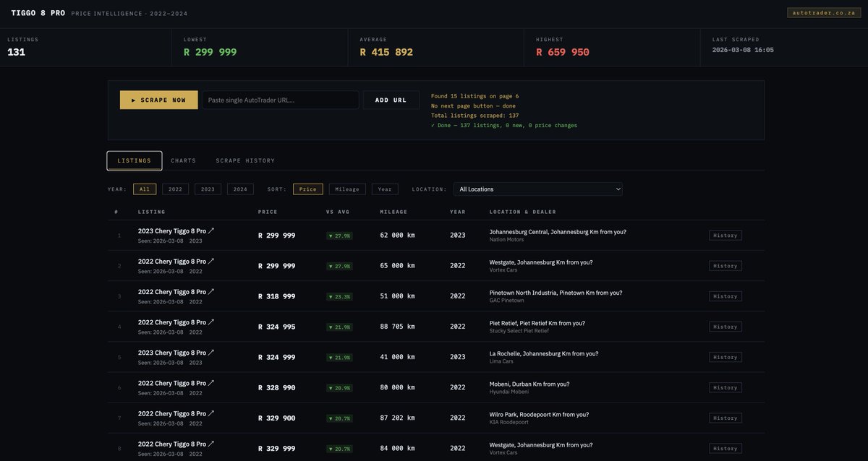Click the Highest price stat 'R 659 950'

(563, 52)
